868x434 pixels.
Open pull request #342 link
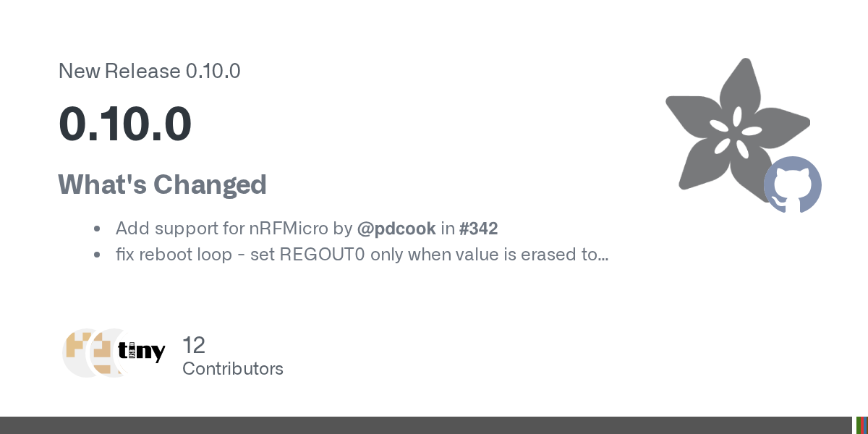[478, 229]
